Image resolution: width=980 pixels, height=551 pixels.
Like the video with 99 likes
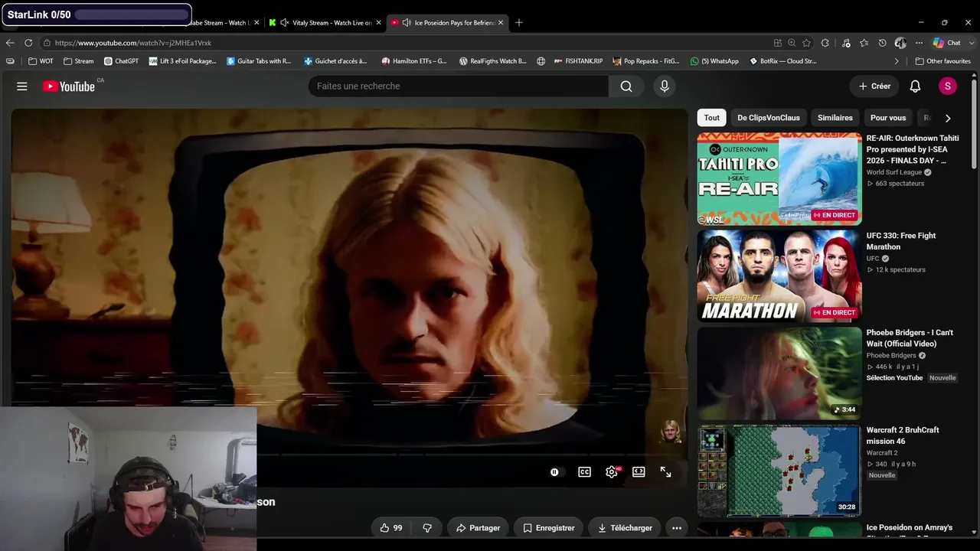pyautogui.click(x=391, y=528)
